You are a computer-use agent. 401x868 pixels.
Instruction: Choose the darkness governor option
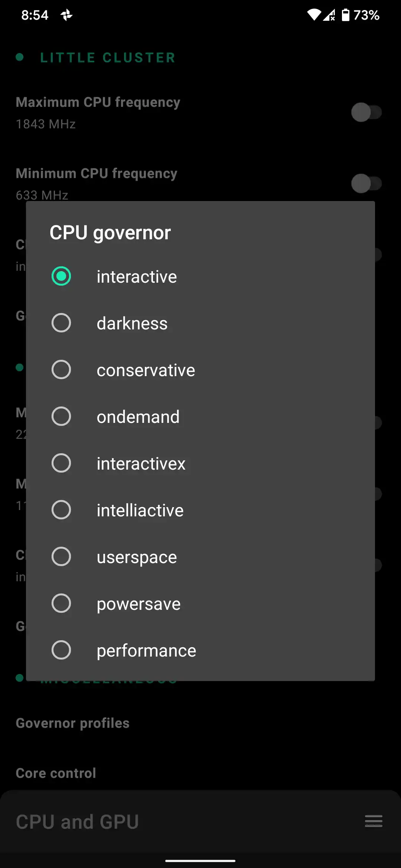coord(61,323)
